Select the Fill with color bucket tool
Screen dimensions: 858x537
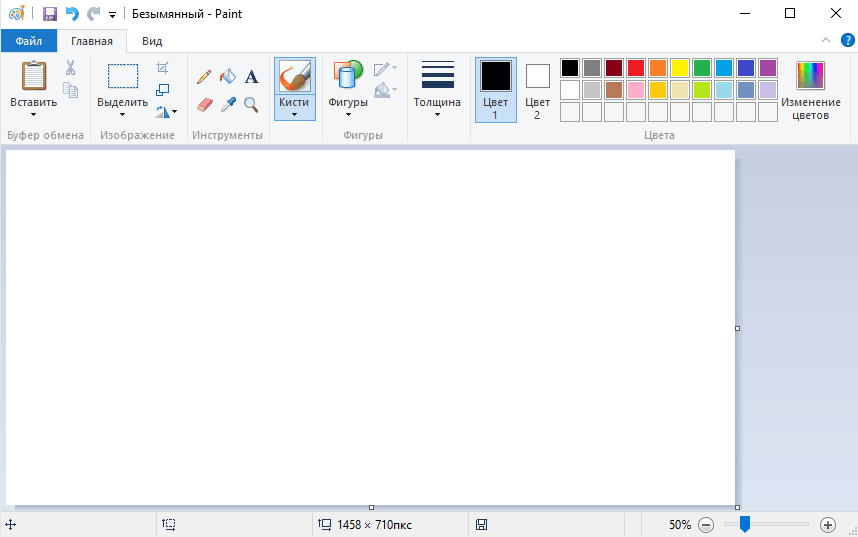tap(228, 77)
